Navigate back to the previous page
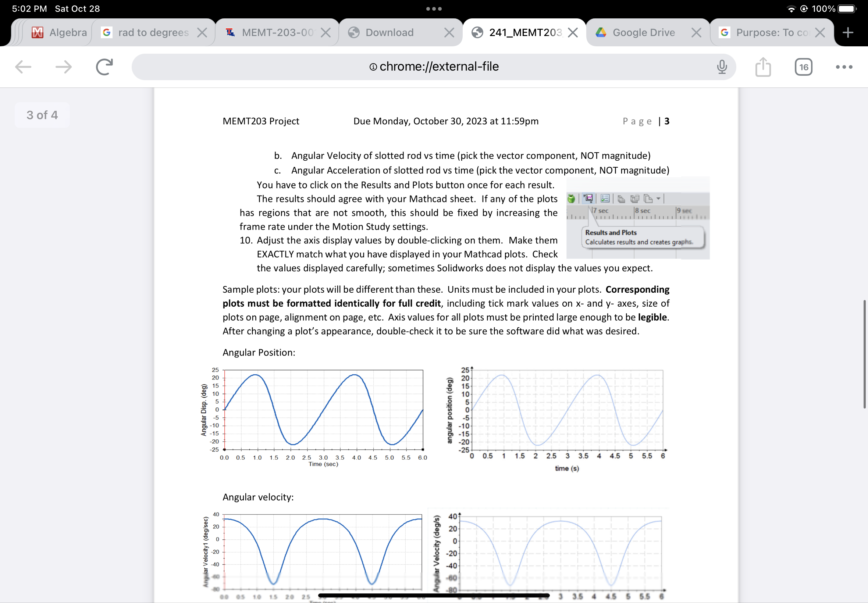This screenshot has height=603, width=868. 23,67
